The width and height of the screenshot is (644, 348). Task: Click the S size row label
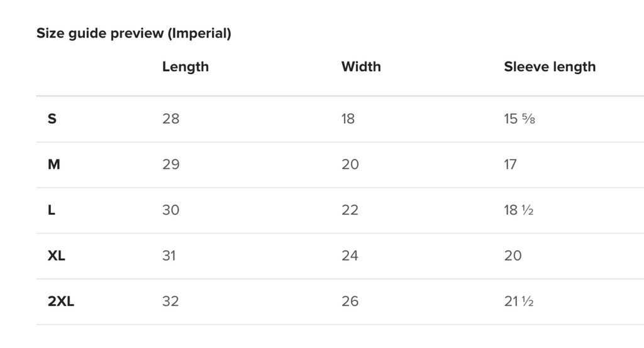pyautogui.click(x=52, y=119)
